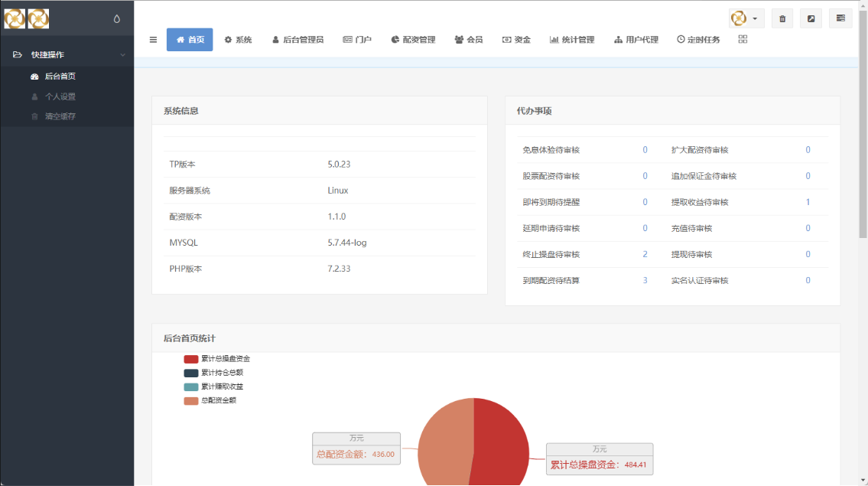The width and height of the screenshot is (868, 486).
Task: Click the orange slice of the pie chart
Action: point(444,446)
